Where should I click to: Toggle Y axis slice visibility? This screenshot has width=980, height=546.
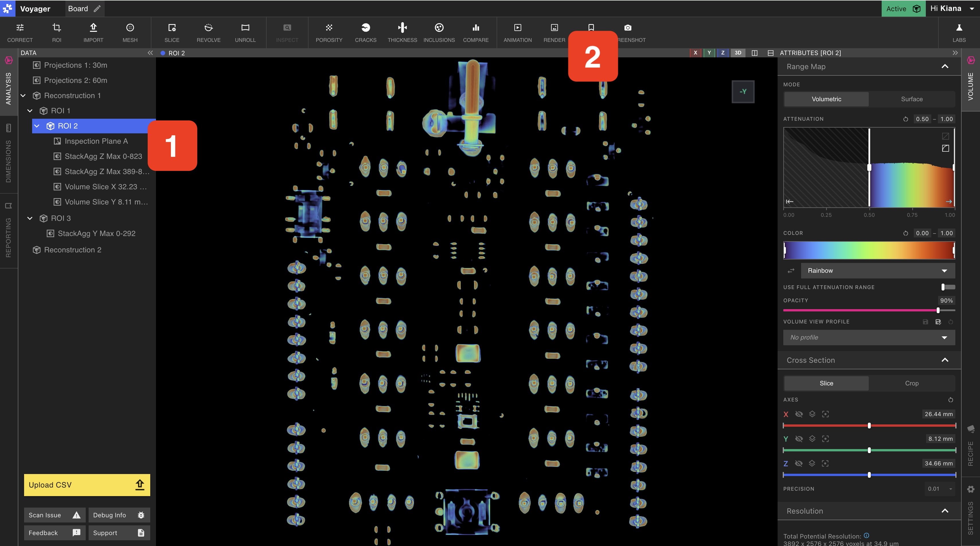799,439
